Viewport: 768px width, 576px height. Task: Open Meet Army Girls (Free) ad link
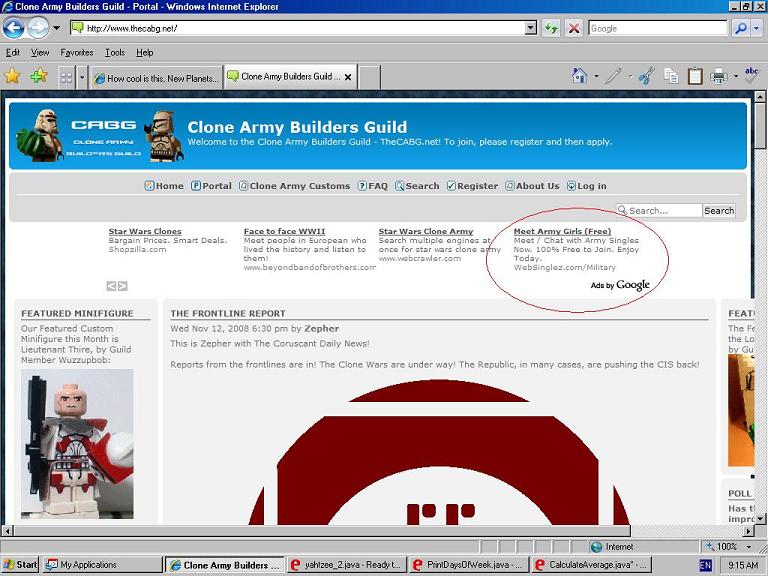tap(562, 231)
